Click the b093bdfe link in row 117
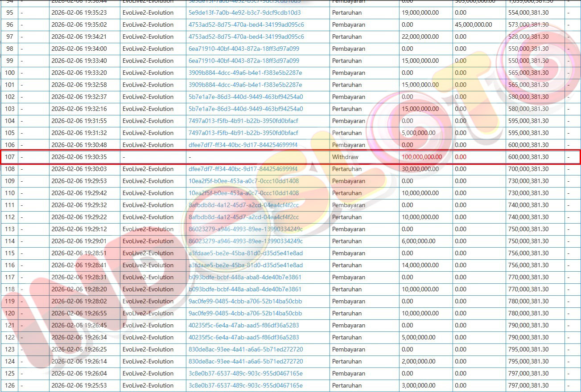 pyautogui.click(x=245, y=278)
